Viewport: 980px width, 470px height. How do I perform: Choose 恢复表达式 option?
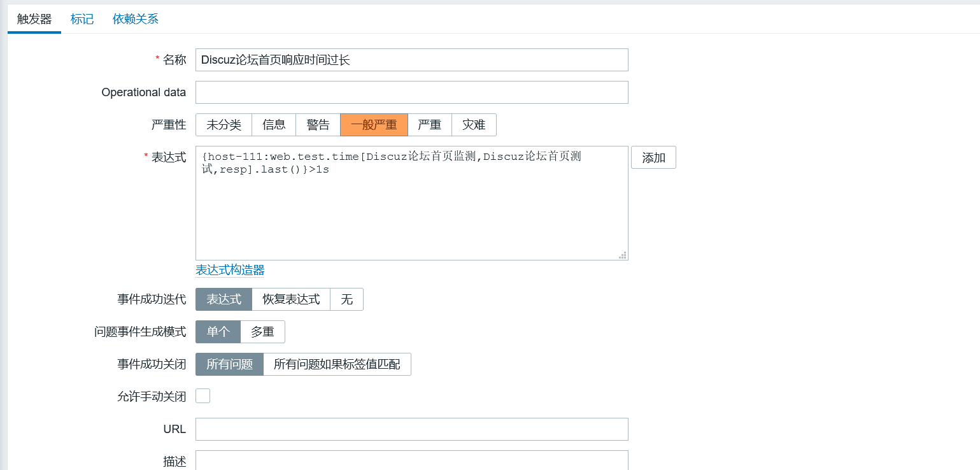[291, 299]
